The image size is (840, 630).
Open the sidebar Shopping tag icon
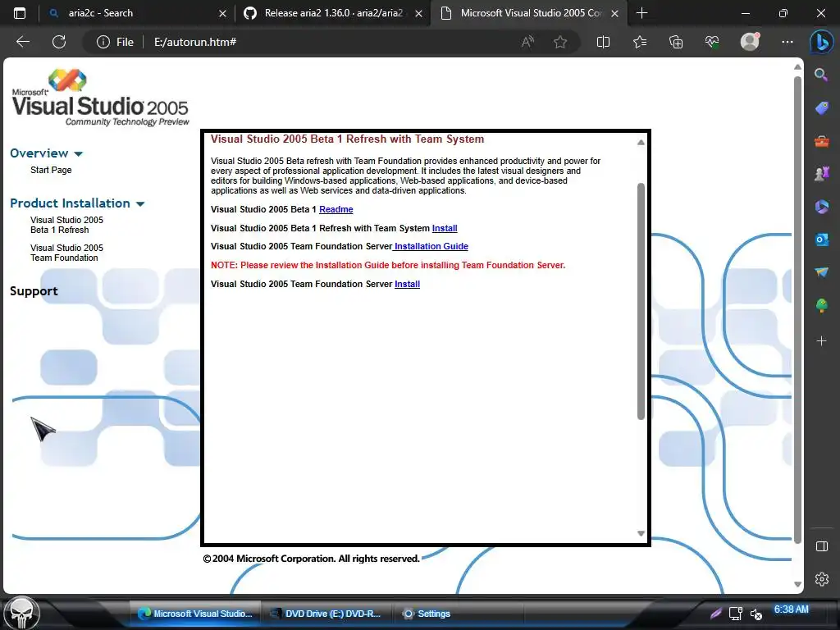[x=821, y=107]
